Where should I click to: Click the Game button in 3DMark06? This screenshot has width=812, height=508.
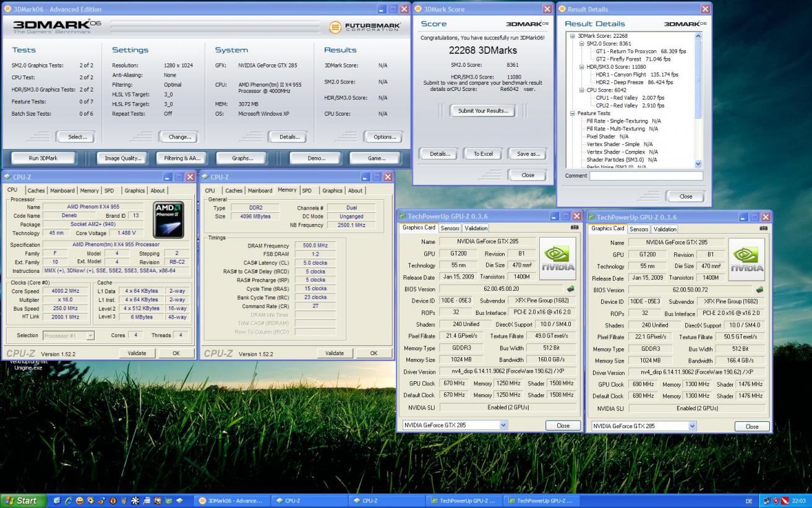coord(376,158)
